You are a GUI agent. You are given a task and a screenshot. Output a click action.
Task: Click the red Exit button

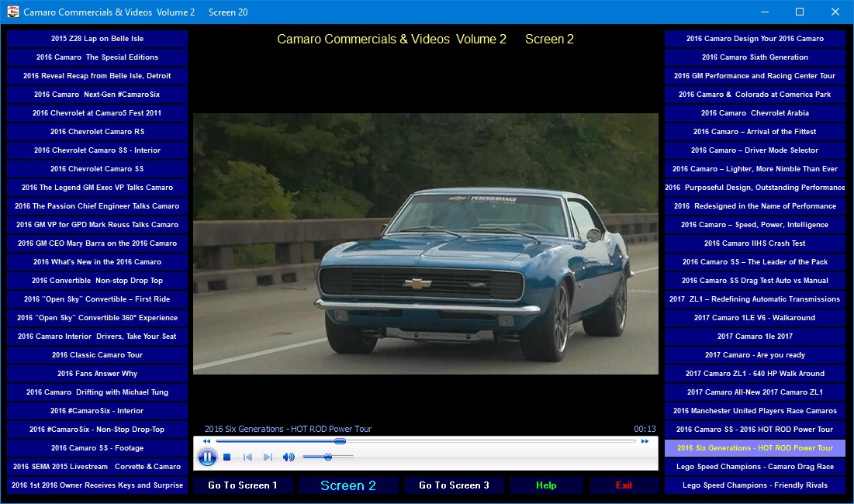pos(624,485)
